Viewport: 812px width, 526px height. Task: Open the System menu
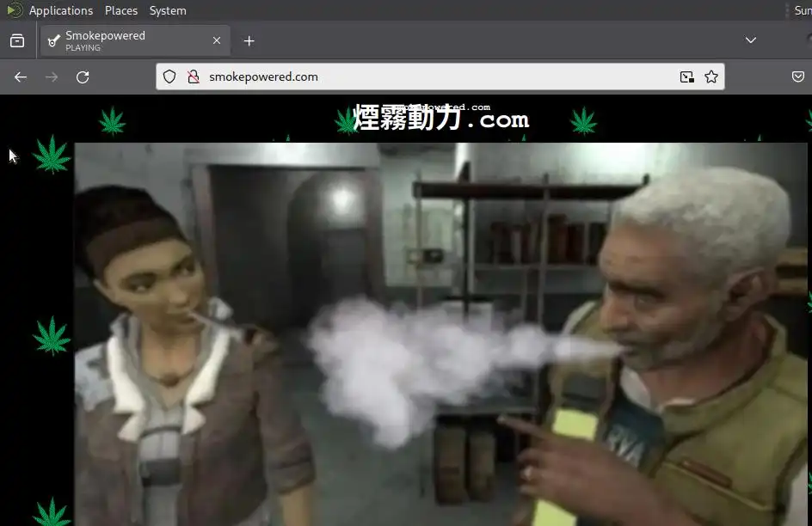(168, 10)
